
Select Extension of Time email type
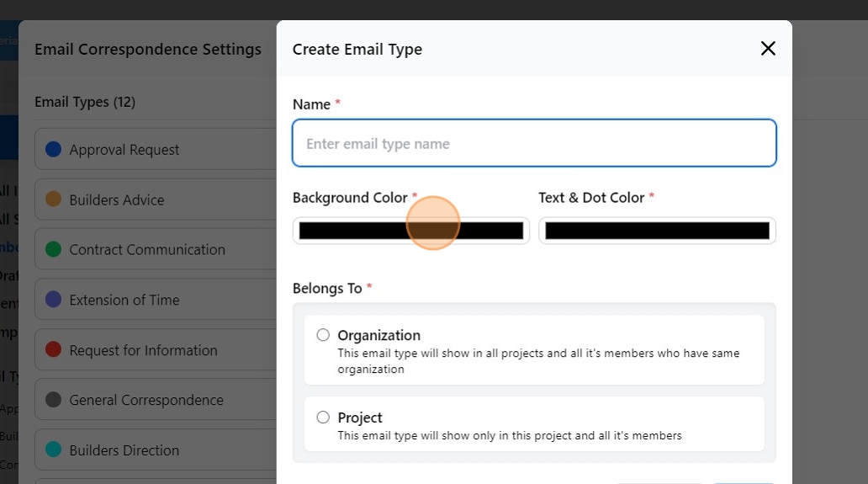(124, 301)
